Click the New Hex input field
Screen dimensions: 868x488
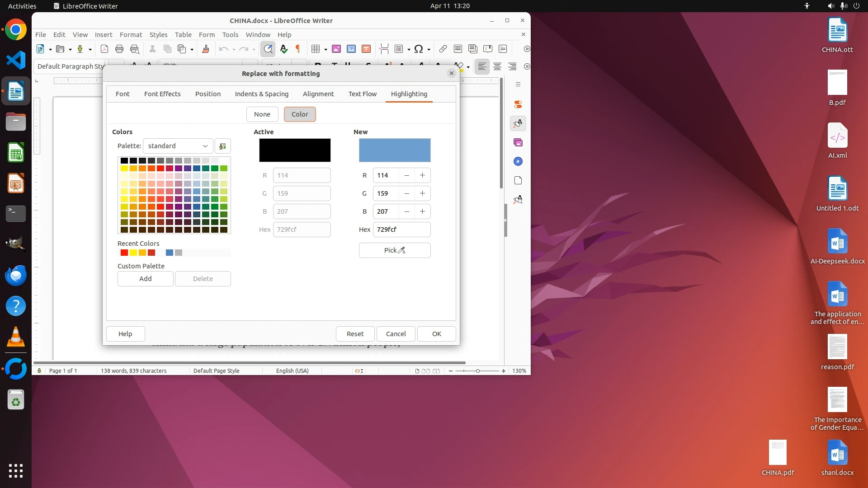point(401,229)
